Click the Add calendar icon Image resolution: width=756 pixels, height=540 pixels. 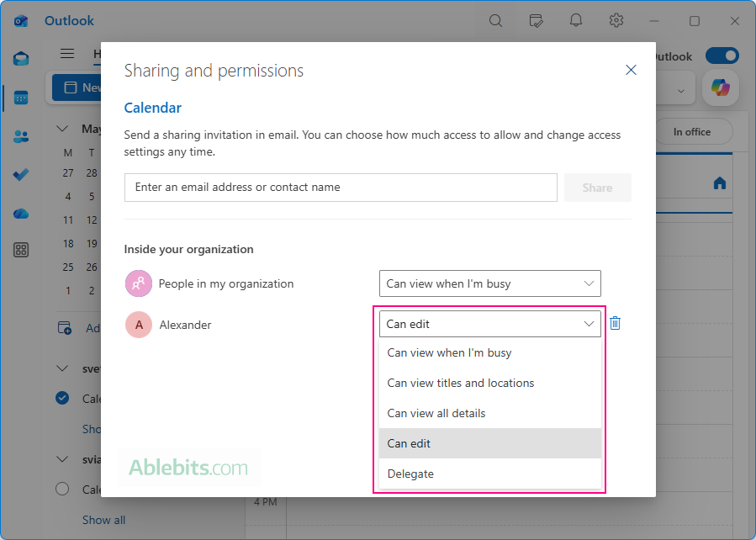(65, 328)
